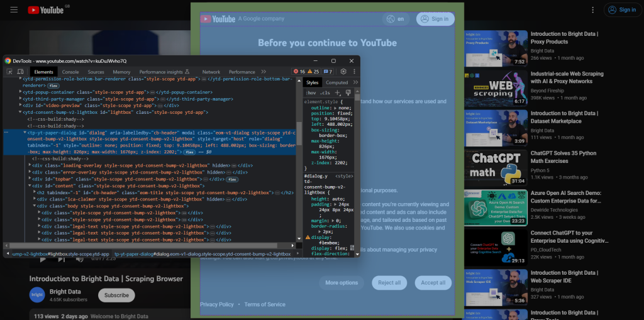Open the Terms of Service link
This screenshot has height=320, width=644.
click(265, 304)
